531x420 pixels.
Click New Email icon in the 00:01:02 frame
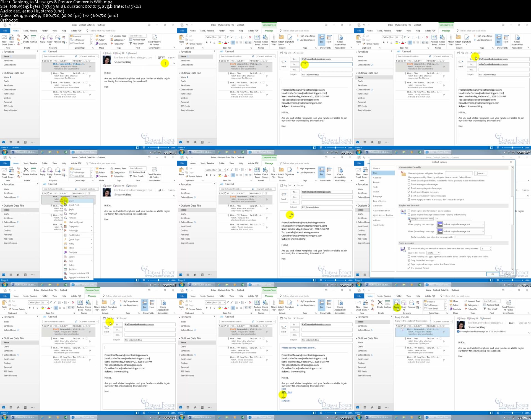(4, 40)
